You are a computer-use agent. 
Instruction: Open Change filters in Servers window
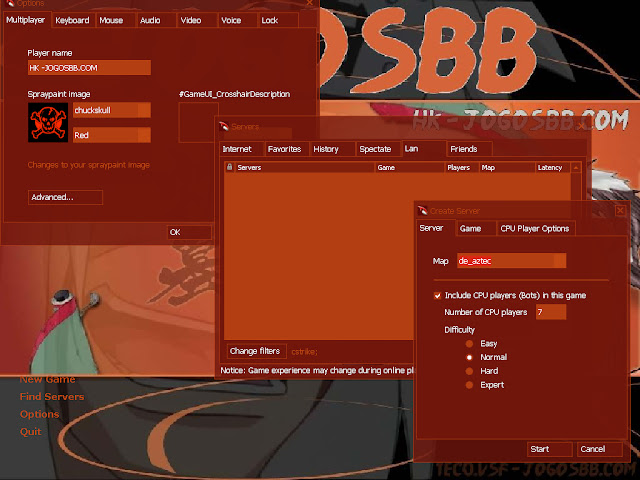[x=256, y=351]
